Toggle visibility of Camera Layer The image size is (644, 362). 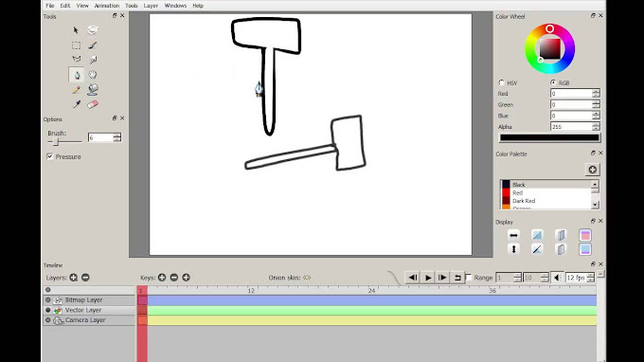coord(48,320)
